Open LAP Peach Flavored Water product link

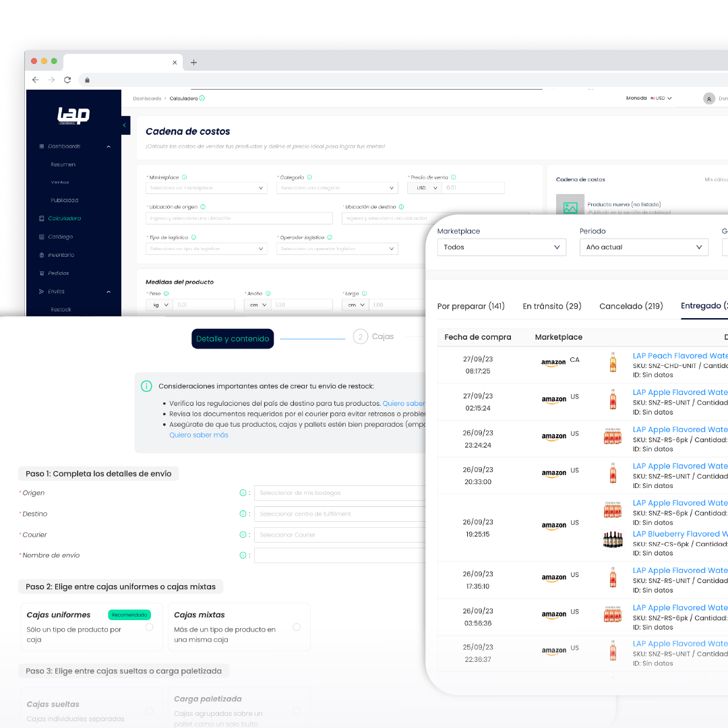(x=680, y=356)
